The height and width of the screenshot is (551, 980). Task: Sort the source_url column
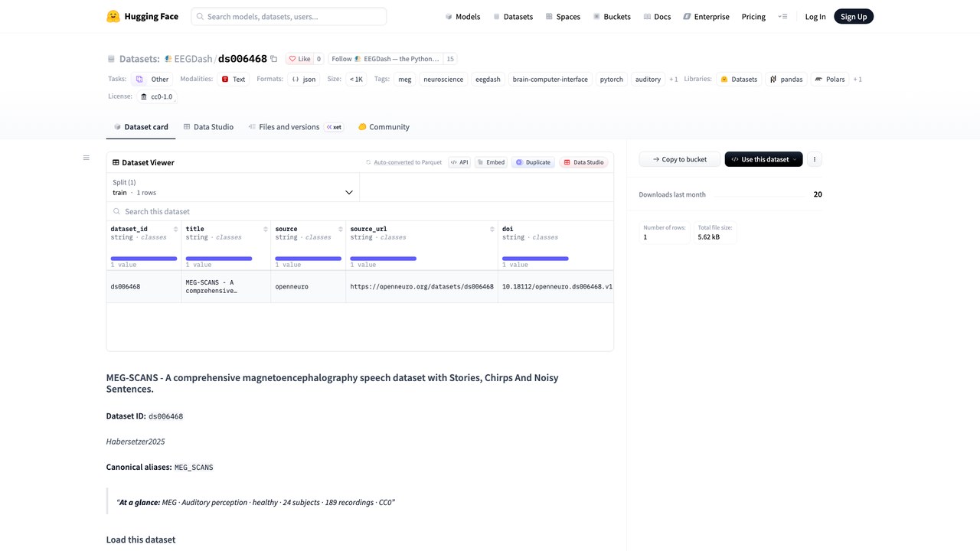click(492, 229)
